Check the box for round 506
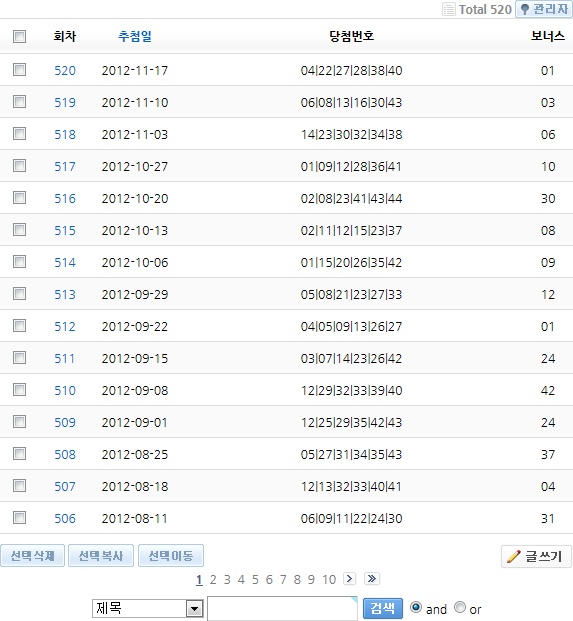Image resolution: width=573 pixels, height=621 pixels. tap(19, 518)
